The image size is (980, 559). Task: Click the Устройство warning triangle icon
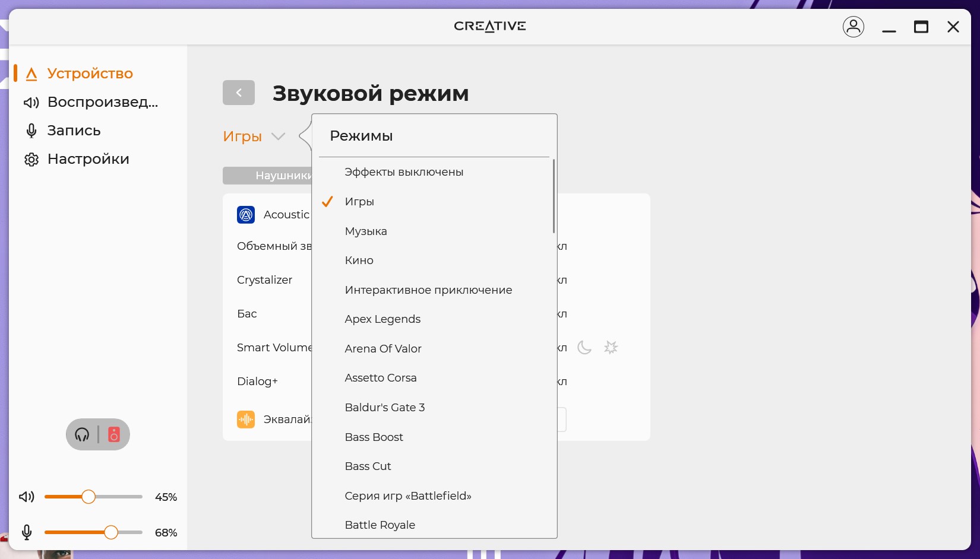pyautogui.click(x=32, y=74)
